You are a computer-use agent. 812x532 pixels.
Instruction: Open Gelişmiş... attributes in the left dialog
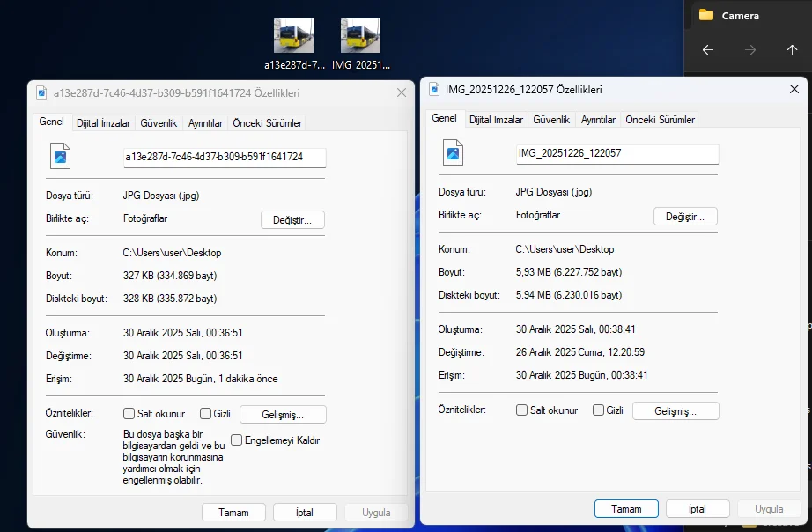click(x=283, y=414)
